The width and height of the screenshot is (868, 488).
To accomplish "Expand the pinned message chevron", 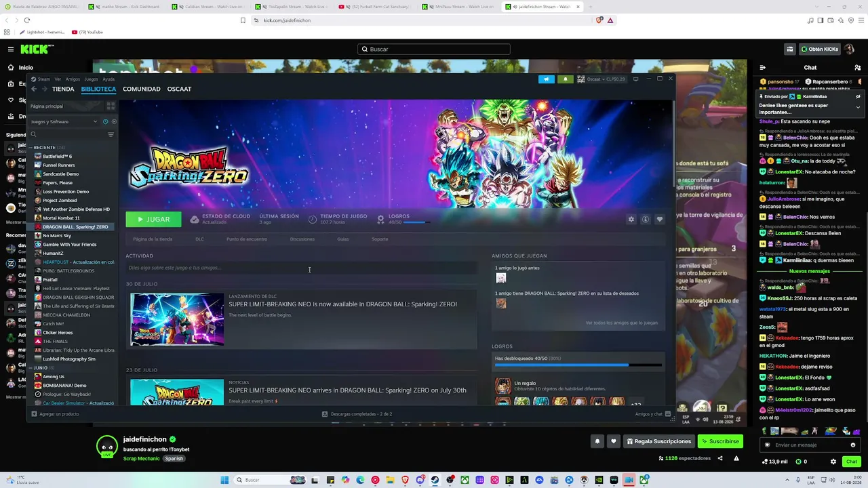I will click(x=857, y=107).
